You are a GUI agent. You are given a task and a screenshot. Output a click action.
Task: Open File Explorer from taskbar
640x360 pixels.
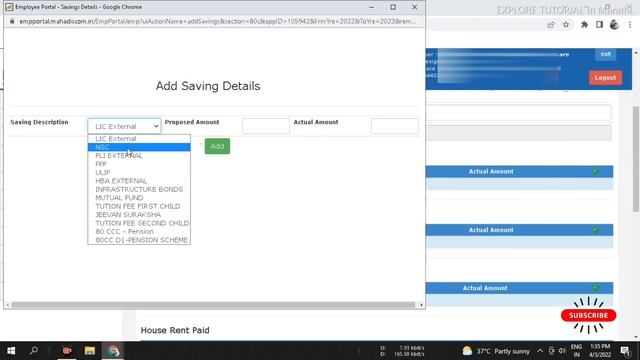90,351
